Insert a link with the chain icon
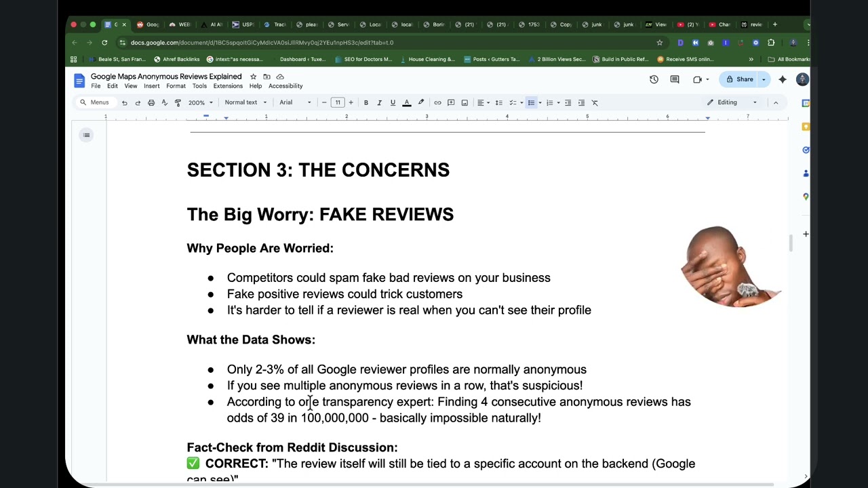Viewport: 868px width, 488px height. (x=437, y=102)
